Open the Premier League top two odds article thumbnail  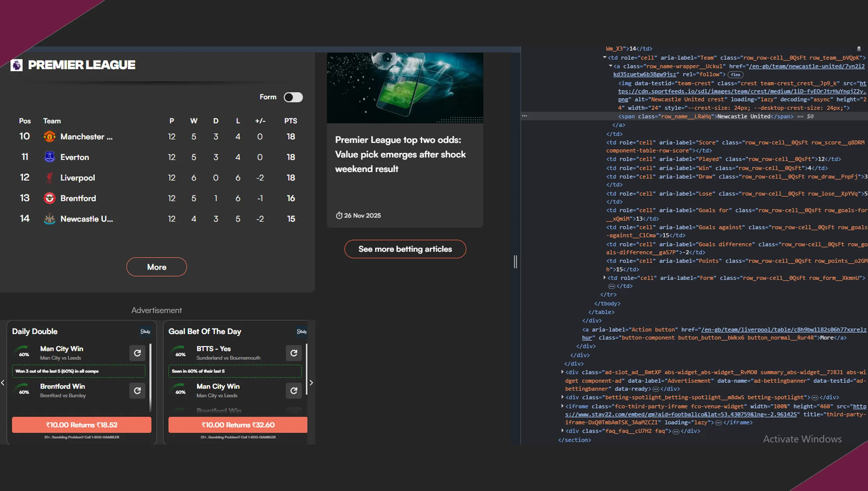(x=405, y=88)
